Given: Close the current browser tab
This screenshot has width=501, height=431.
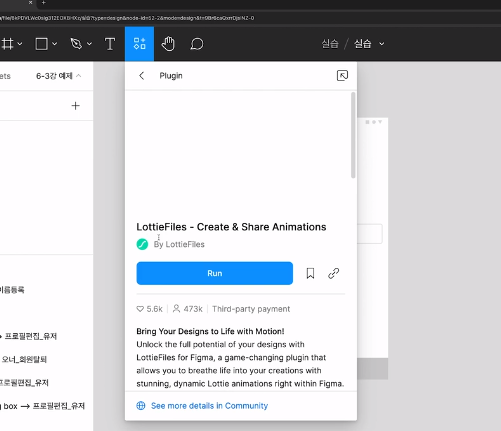Looking at the screenshot, I should pyautogui.click(x=30, y=3).
